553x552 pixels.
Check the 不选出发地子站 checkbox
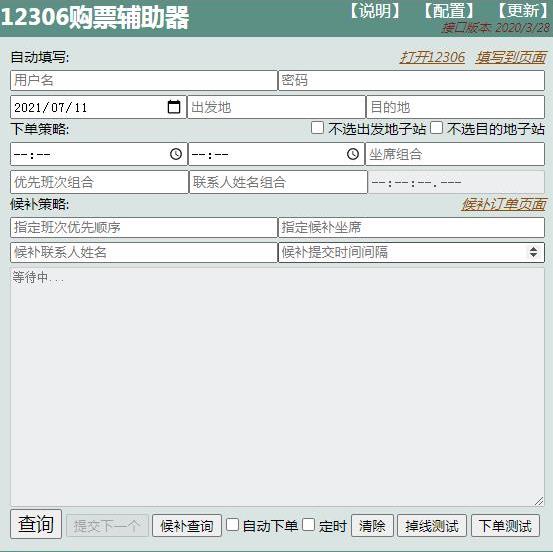click(x=317, y=128)
